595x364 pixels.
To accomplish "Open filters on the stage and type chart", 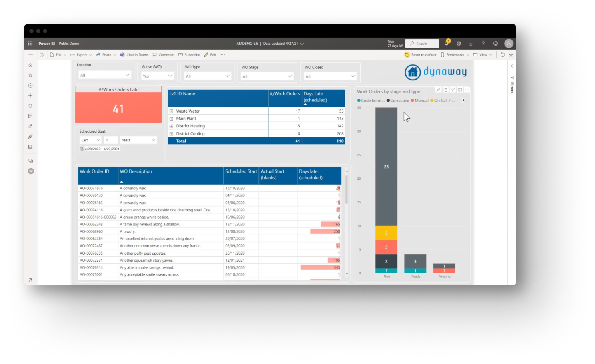I will point(452,90).
